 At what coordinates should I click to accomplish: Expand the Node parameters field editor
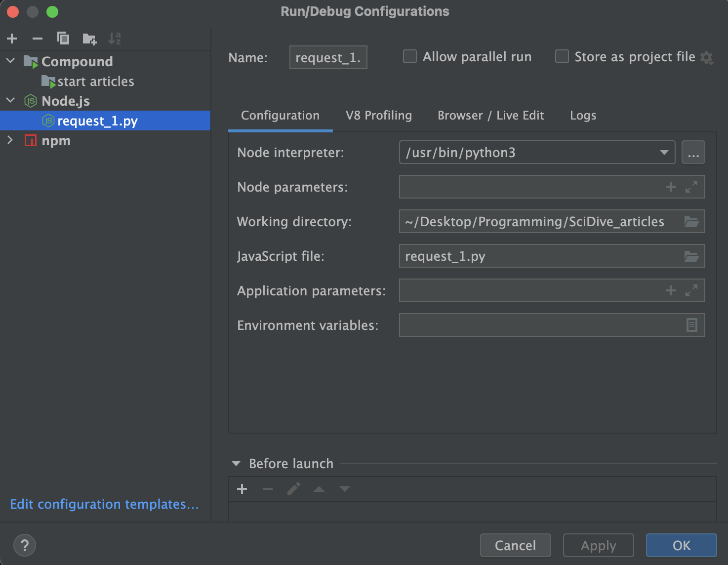click(691, 187)
